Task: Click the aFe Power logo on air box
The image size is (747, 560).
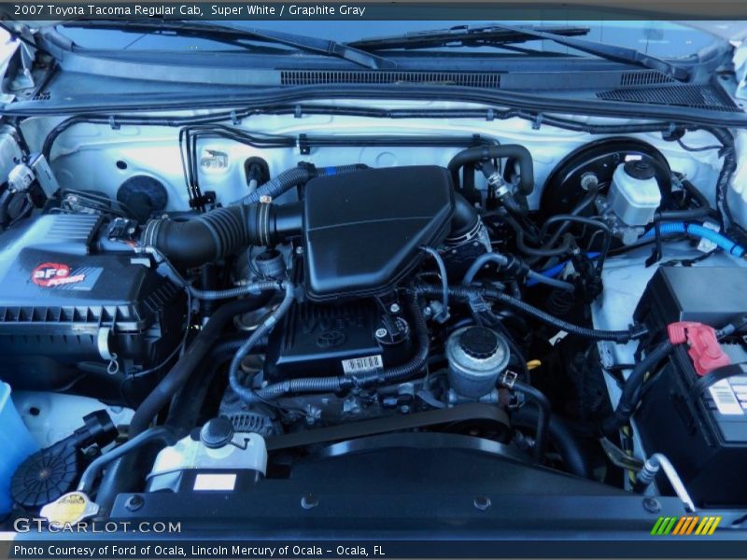Action: [x=58, y=275]
